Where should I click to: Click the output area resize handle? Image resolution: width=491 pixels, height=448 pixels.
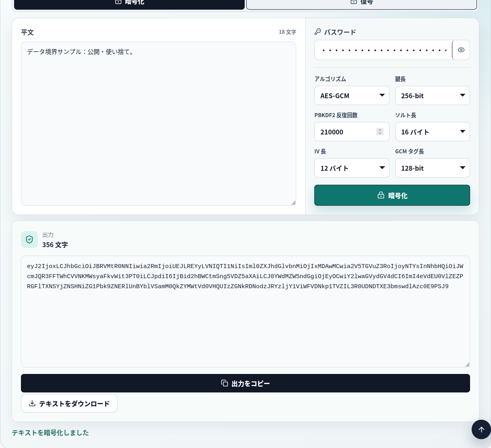(467, 365)
